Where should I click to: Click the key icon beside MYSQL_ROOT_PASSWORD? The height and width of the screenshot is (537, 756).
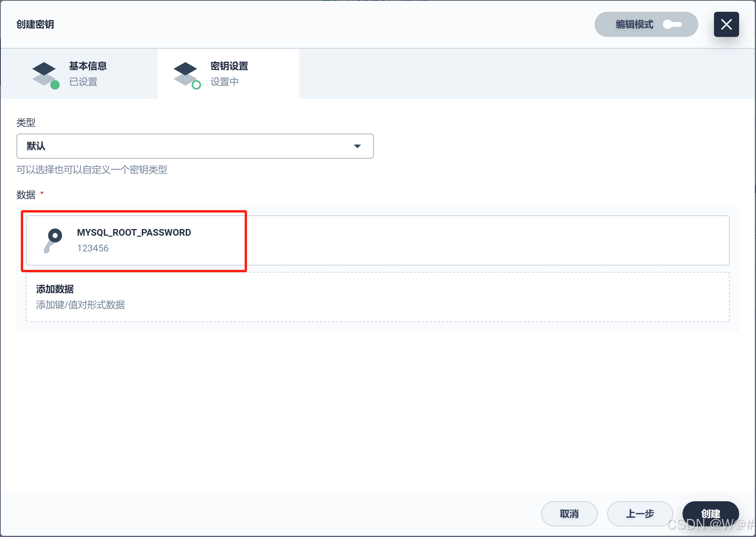pyautogui.click(x=53, y=240)
